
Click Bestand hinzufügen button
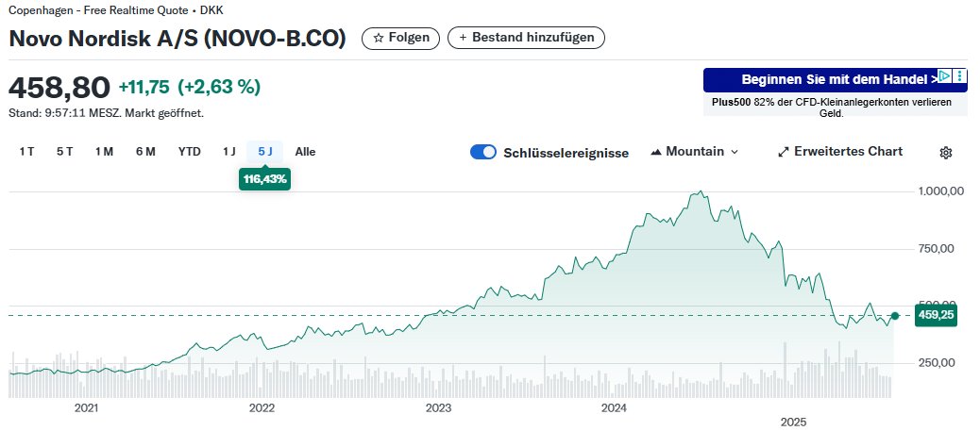526,38
